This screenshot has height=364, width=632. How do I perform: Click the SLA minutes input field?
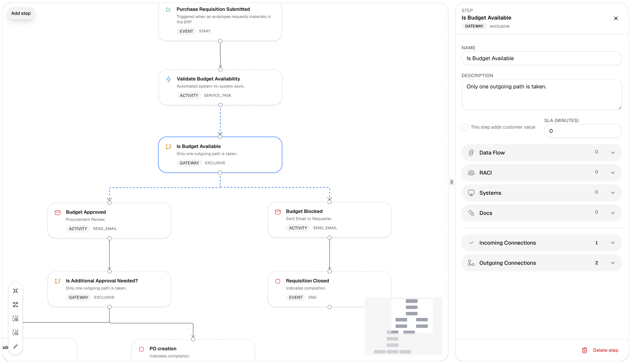583,131
